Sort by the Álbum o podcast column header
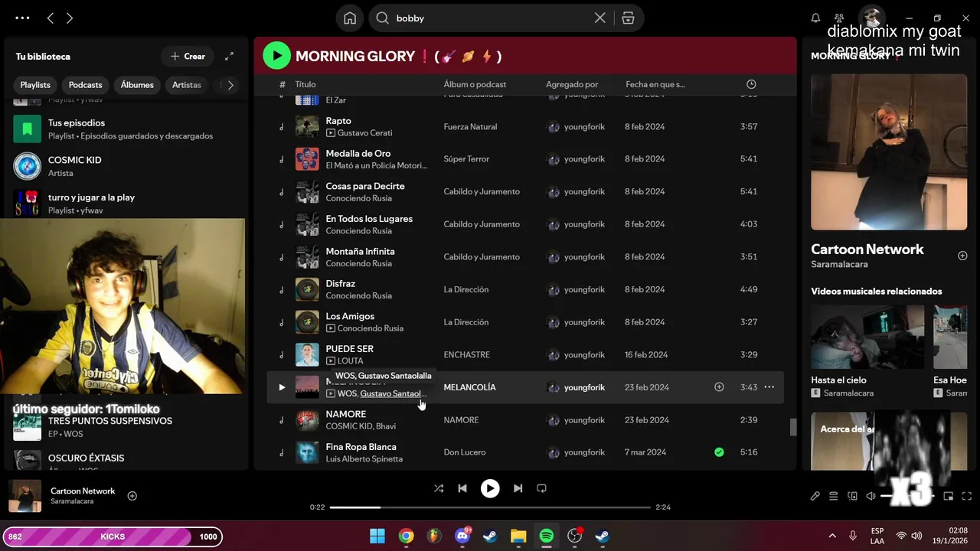The height and width of the screenshot is (551, 980). [x=475, y=84]
